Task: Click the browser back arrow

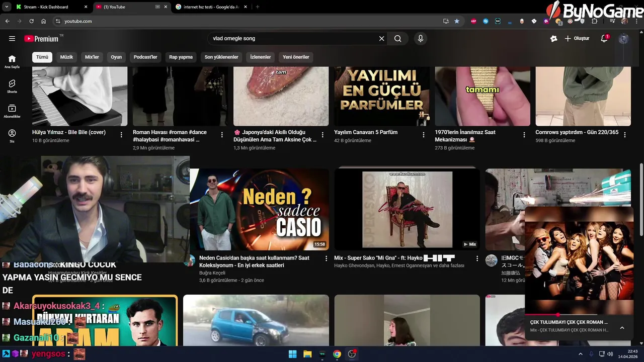Action: 7,21
